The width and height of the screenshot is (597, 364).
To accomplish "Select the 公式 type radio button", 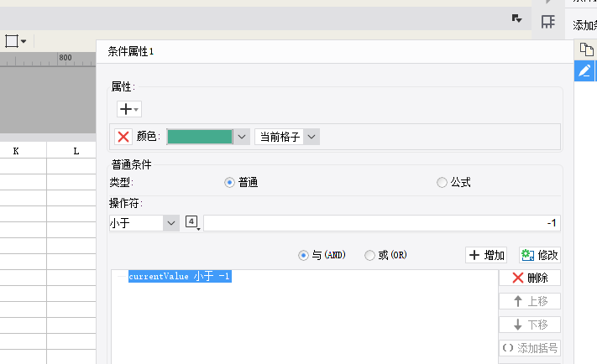I will [442, 182].
